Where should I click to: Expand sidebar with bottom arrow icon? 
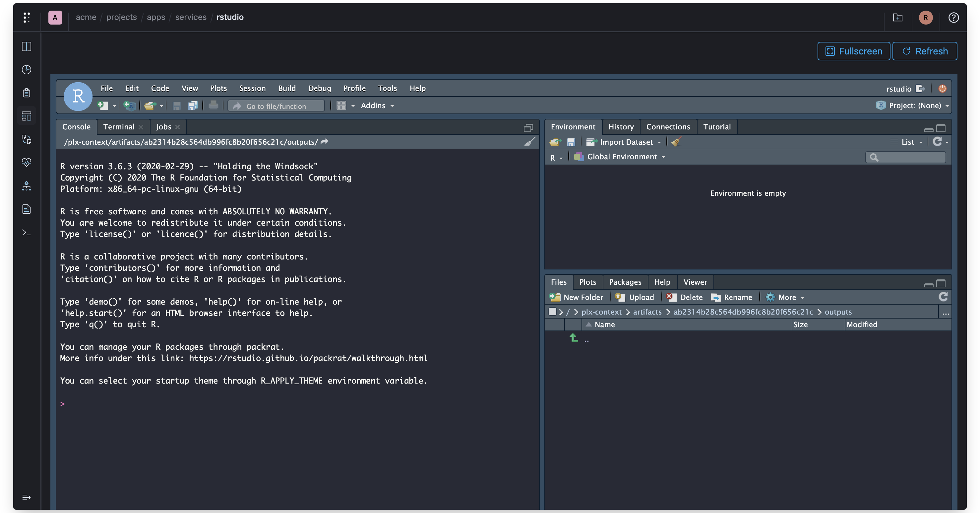26,497
